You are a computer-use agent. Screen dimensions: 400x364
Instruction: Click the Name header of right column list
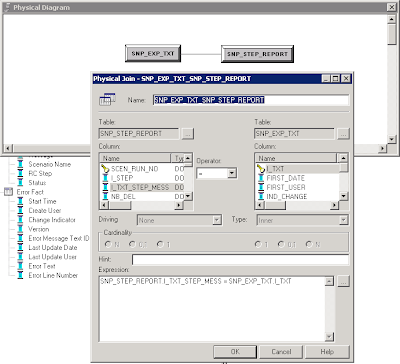pyautogui.click(x=297, y=158)
